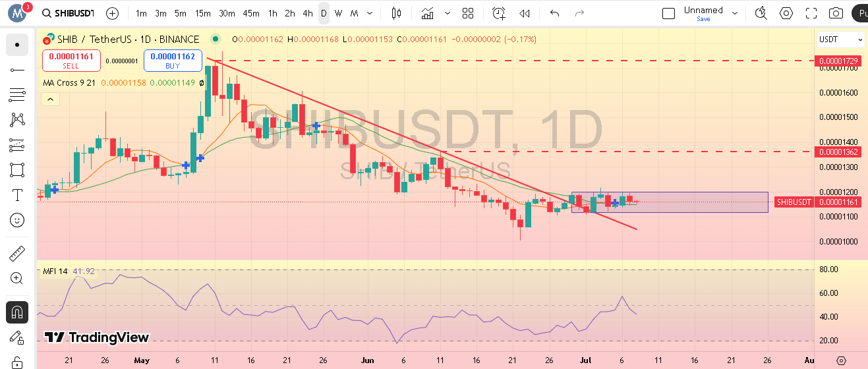The image size is (868, 369).
Task: Open quick search with the lightning magnifier
Action: (761, 13)
